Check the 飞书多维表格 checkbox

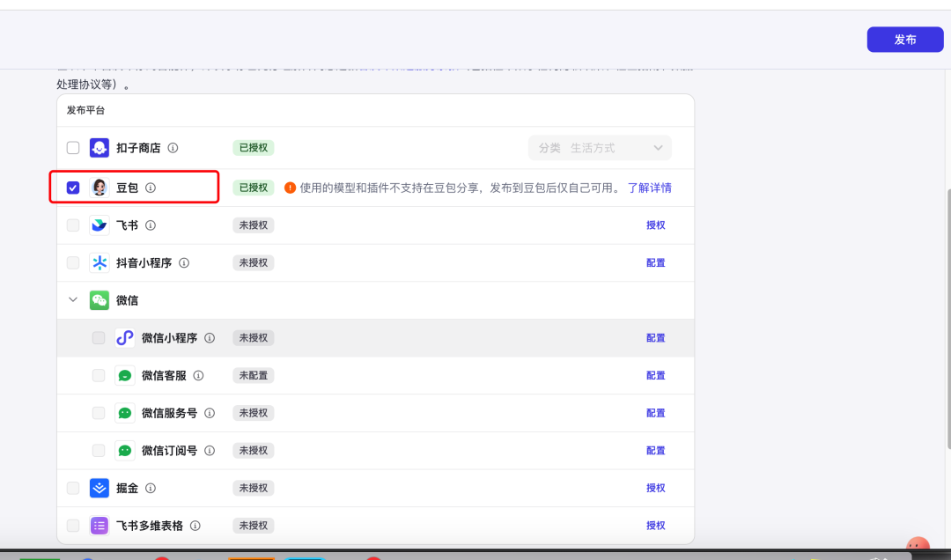[x=73, y=526]
